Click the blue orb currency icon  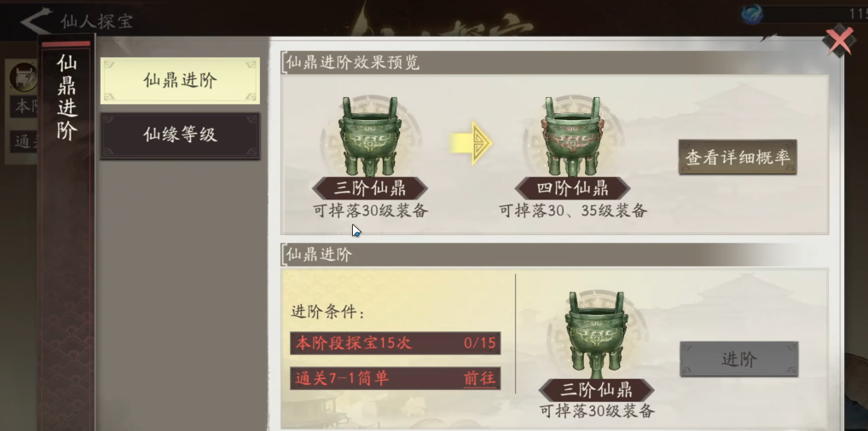752,14
